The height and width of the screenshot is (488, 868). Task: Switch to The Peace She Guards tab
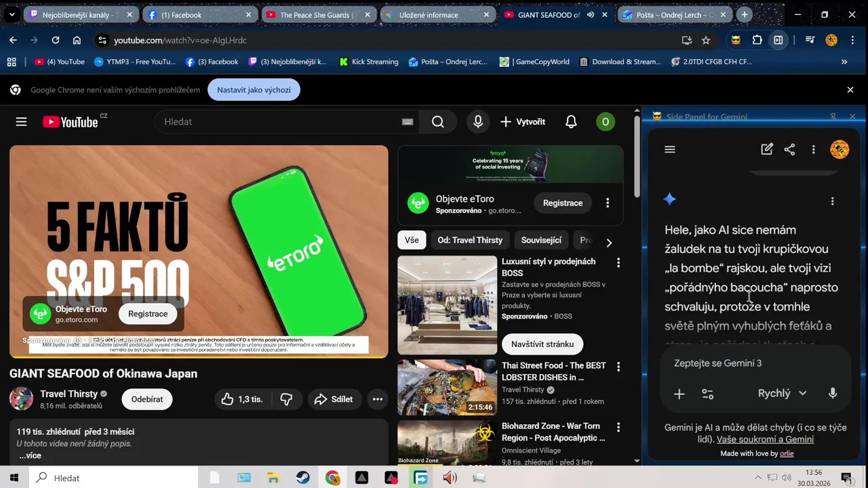(319, 15)
